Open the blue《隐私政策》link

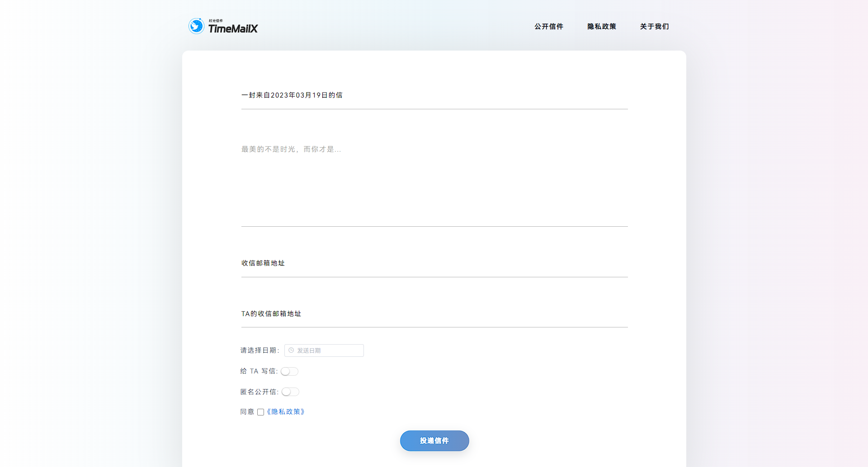[286, 412]
